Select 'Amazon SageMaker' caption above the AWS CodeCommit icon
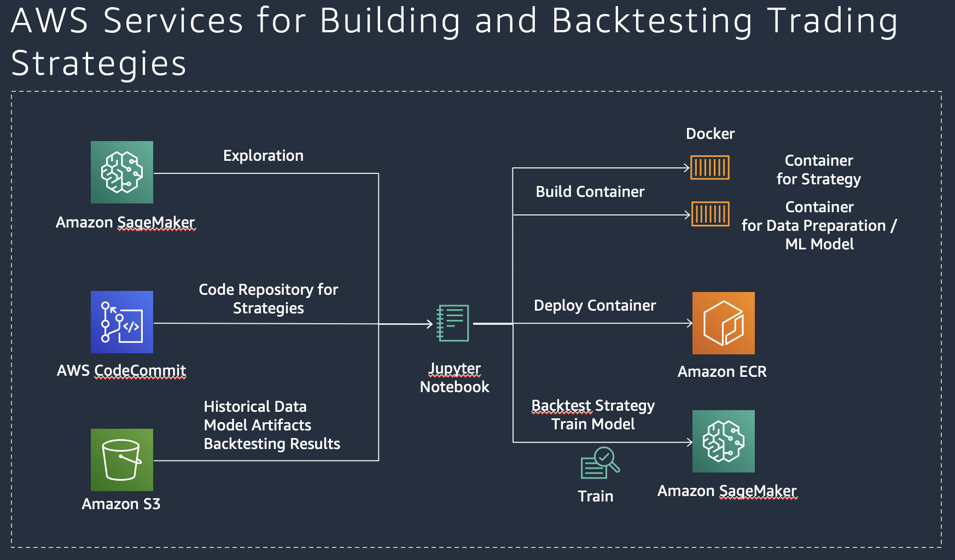The height and width of the screenshot is (560, 955). (x=125, y=223)
